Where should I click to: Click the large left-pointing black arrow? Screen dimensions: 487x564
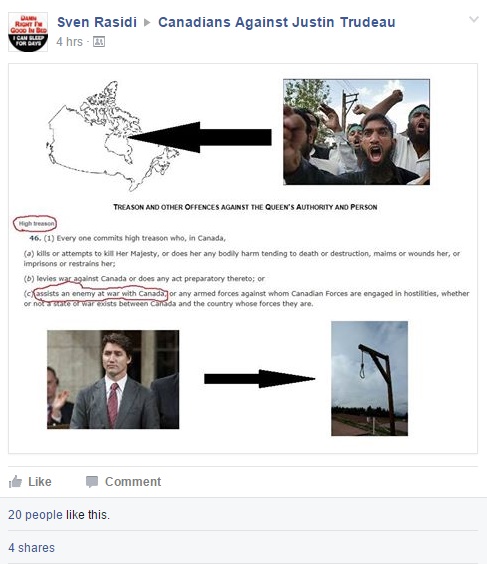click(x=200, y=137)
